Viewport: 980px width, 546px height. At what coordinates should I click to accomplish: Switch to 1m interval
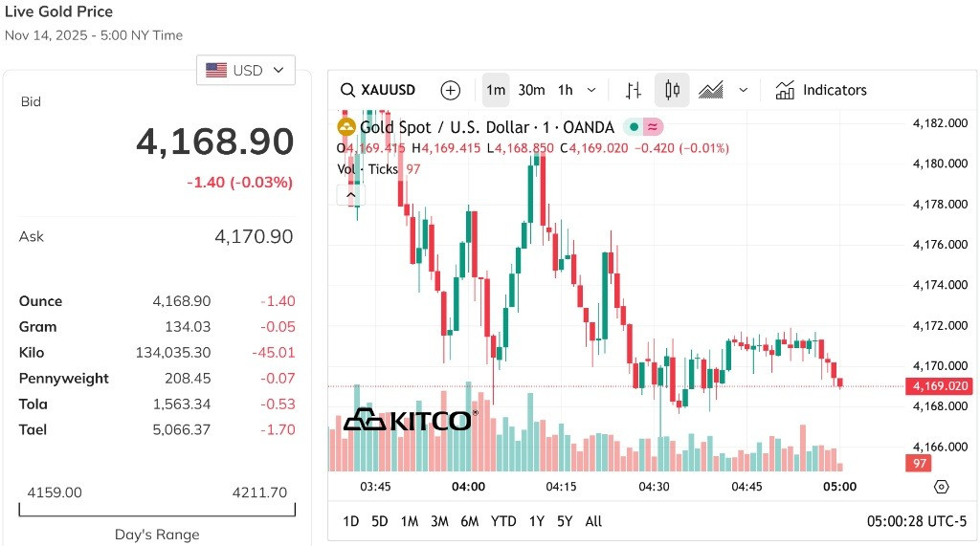496,90
